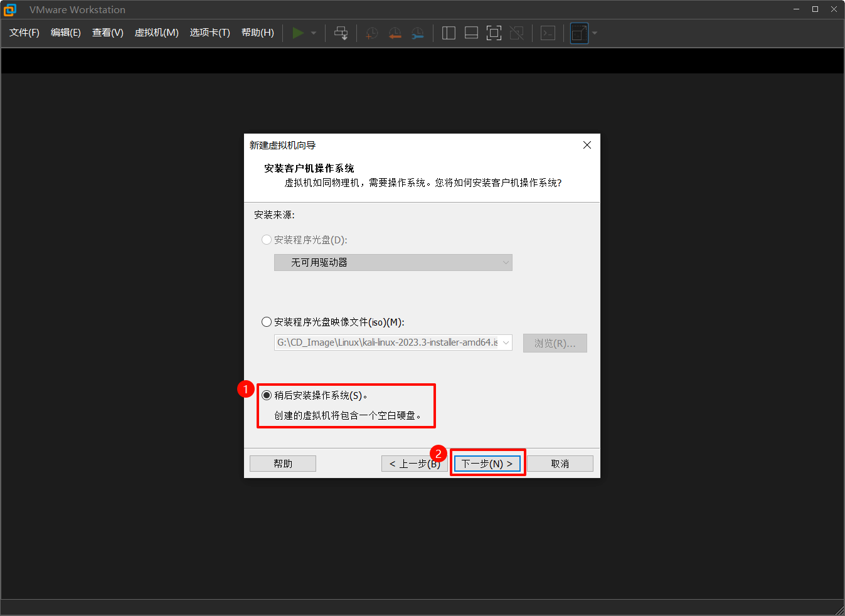
Task: Open the 虚拟机(M) menu
Action: click(156, 33)
